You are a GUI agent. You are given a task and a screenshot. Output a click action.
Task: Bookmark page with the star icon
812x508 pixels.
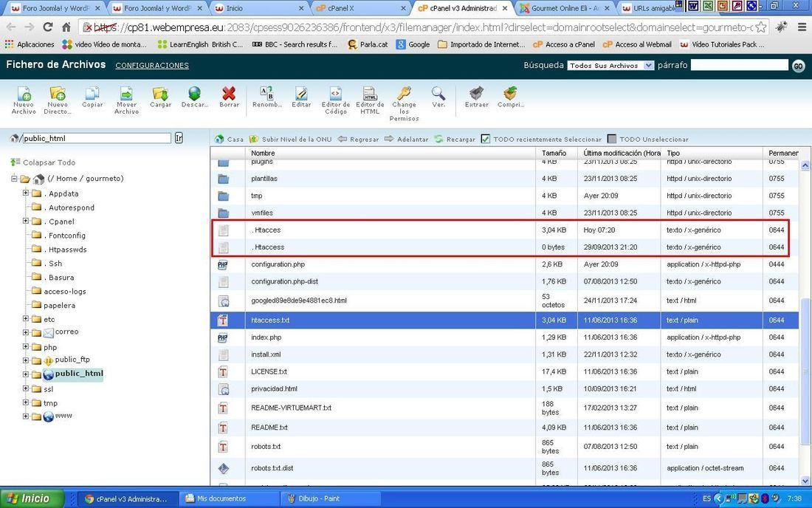pos(761,27)
